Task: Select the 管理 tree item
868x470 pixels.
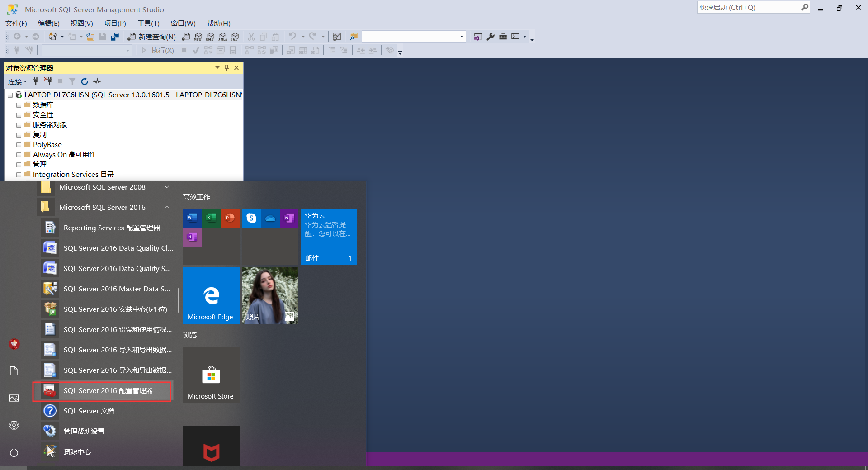Action: click(40, 165)
